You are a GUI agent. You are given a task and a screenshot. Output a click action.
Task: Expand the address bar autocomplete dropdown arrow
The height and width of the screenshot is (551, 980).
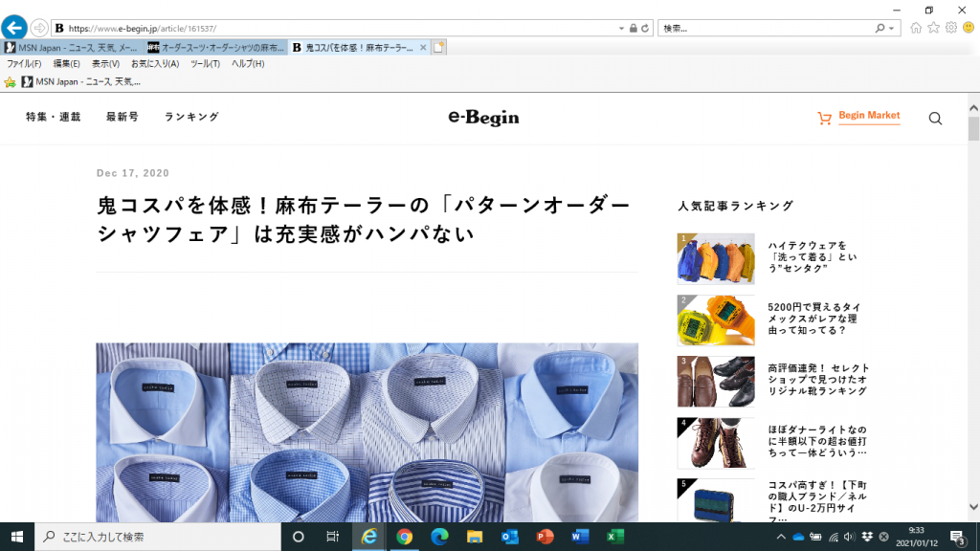pyautogui.click(x=621, y=28)
